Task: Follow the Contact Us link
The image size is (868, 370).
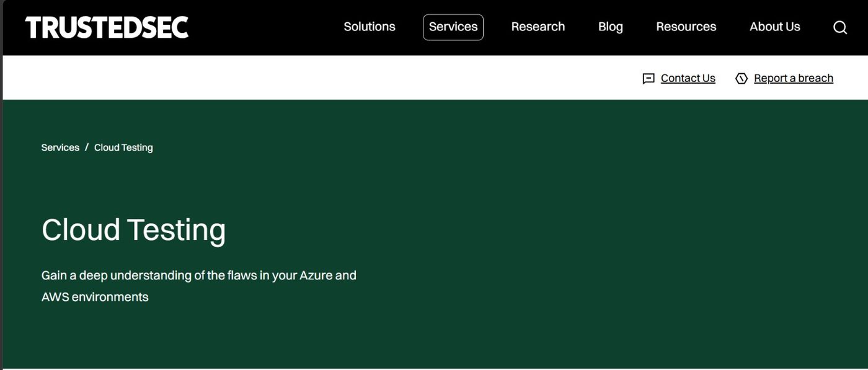Action: 688,78
